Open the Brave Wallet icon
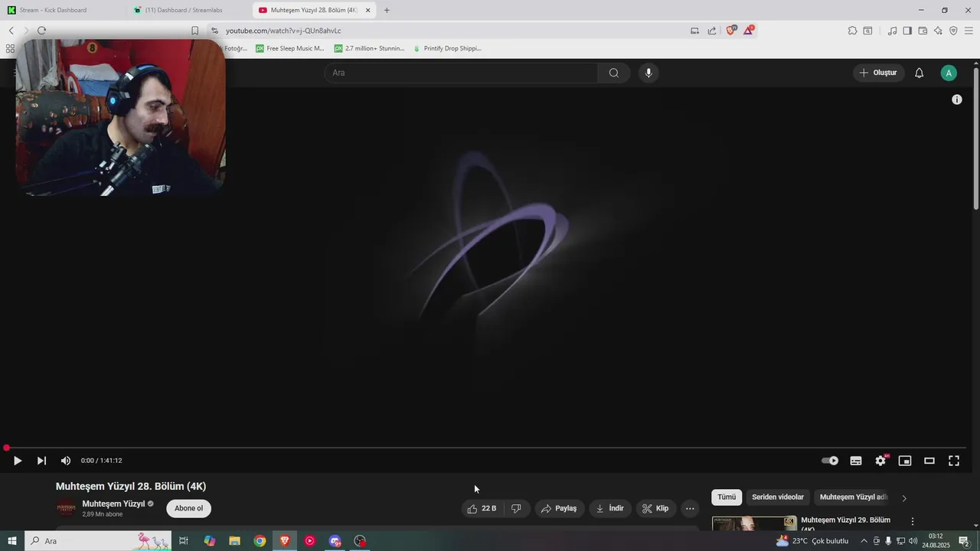 923,31
